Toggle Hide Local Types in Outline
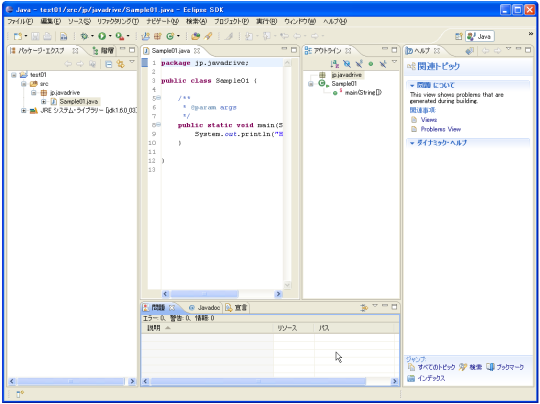The height and width of the screenshot is (404, 540). click(383, 64)
